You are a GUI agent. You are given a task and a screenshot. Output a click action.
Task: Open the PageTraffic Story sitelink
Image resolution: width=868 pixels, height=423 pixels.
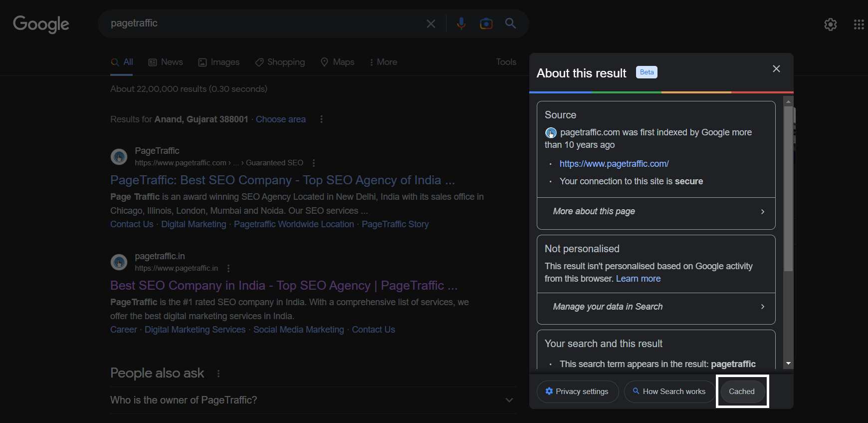tap(395, 224)
